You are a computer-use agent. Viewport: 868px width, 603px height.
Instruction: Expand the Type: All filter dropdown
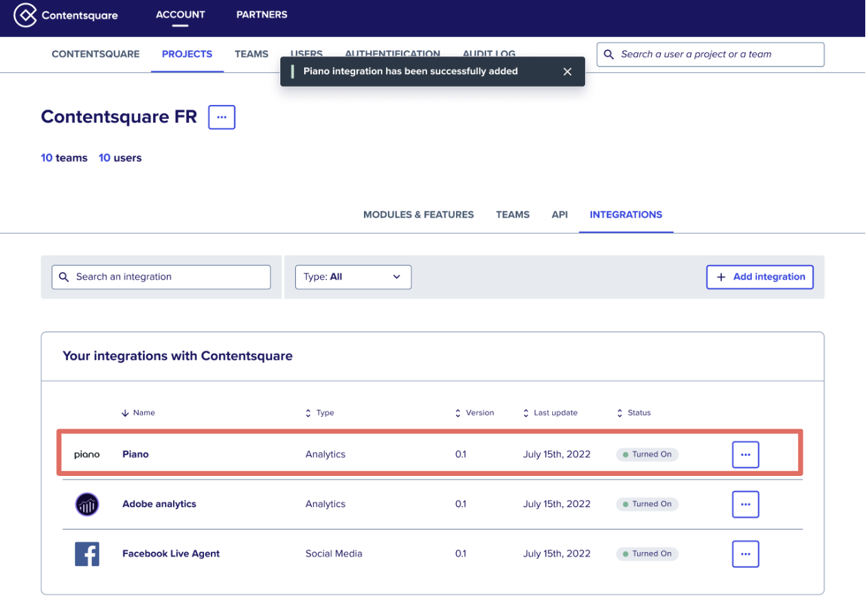click(353, 277)
